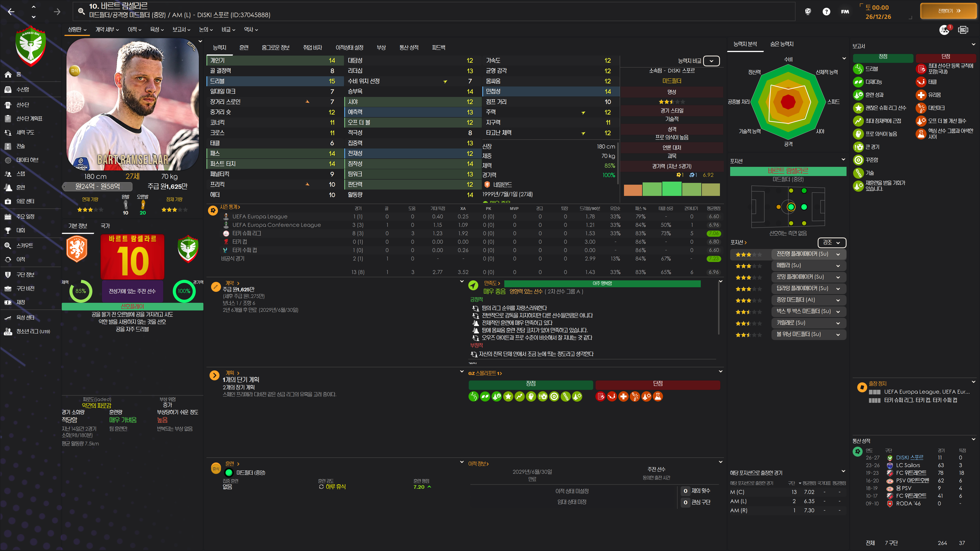Viewport: 980px width, 551px height.
Task: Toggle the 국가 info tab
Action: 105,226
